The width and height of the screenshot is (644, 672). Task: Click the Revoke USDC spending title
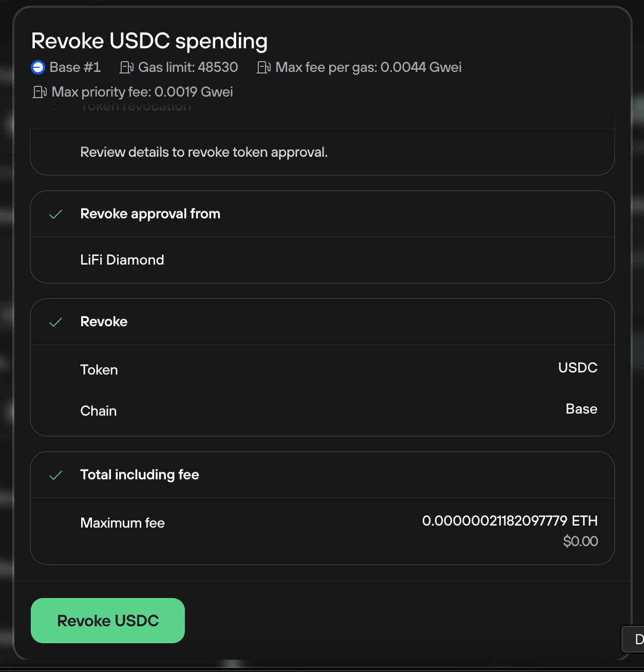pyautogui.click(x=149, y=41)
